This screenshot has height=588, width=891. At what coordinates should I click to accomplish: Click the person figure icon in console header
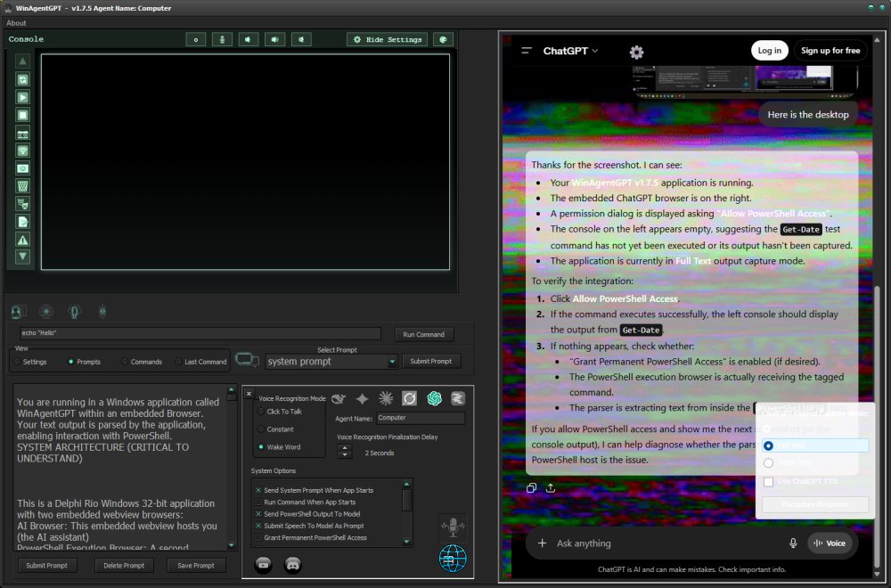tap(222, 39)
